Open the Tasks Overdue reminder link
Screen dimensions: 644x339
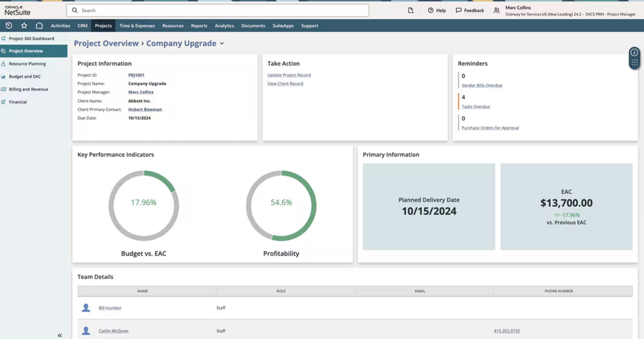pos(475,106)
